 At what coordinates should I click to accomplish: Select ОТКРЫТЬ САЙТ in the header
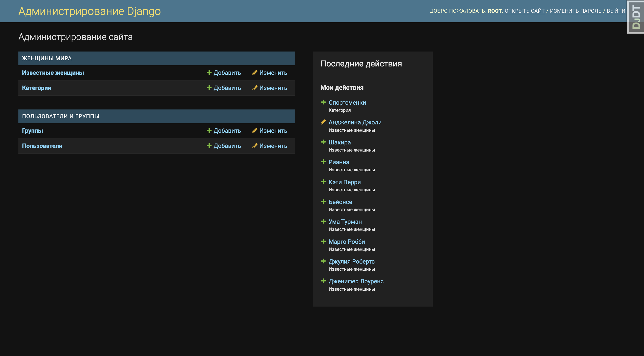(x=525, y=11)
